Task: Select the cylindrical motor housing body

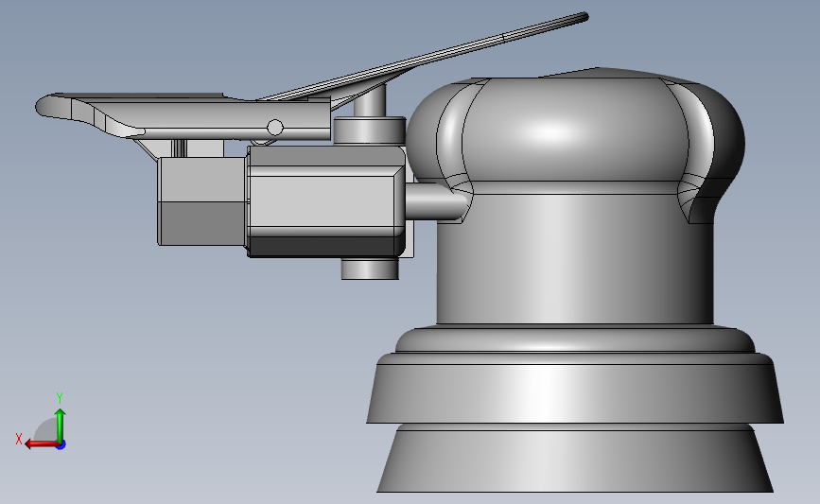Action: pos(574,259)
